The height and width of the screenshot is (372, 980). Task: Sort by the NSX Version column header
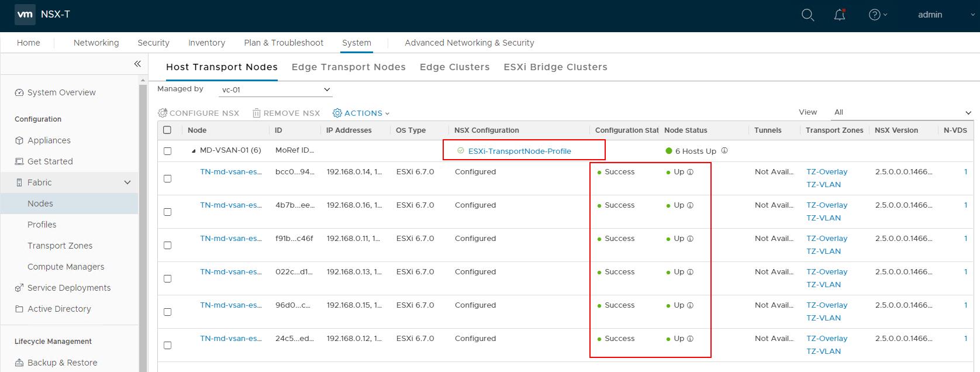pos(896,130)
